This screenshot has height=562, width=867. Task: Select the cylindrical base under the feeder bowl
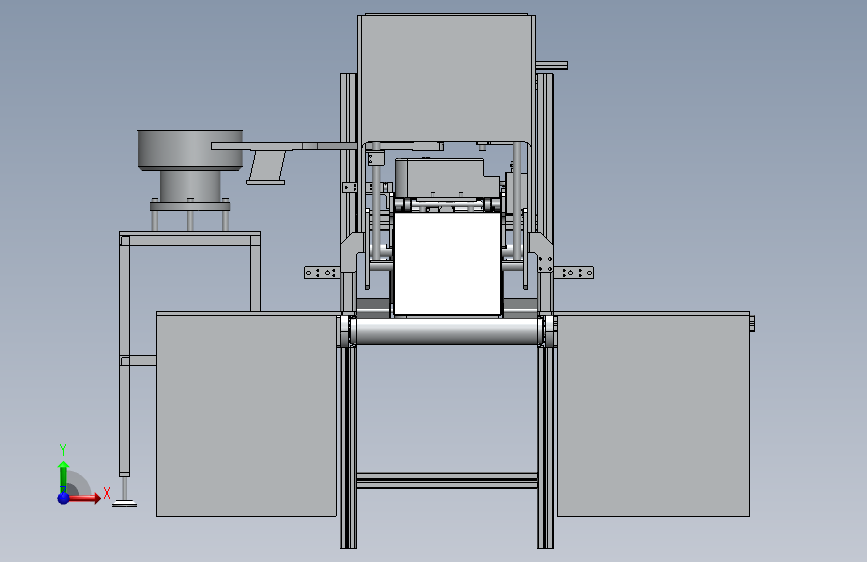[190, 186]
